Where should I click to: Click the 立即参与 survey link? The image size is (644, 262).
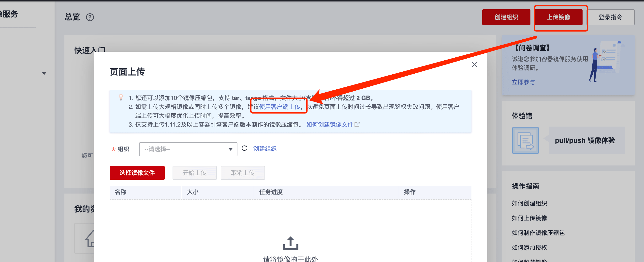[x=523, y=82]
